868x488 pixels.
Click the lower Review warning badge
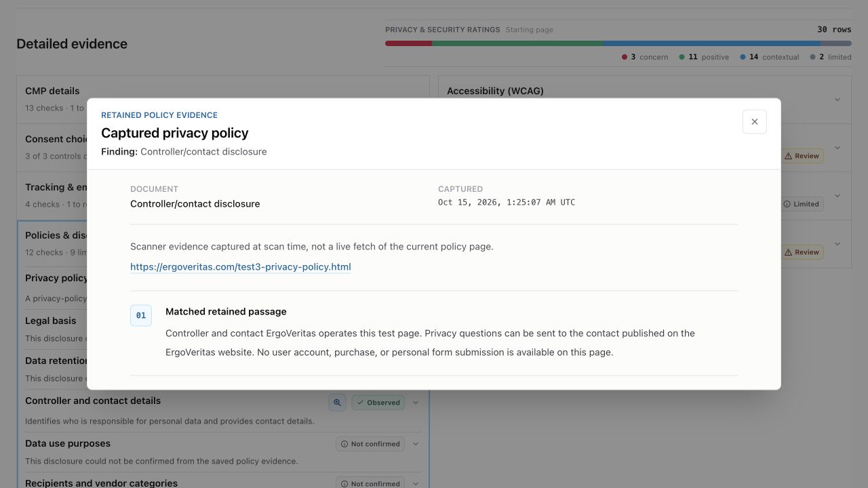click(x=803, y=252)
